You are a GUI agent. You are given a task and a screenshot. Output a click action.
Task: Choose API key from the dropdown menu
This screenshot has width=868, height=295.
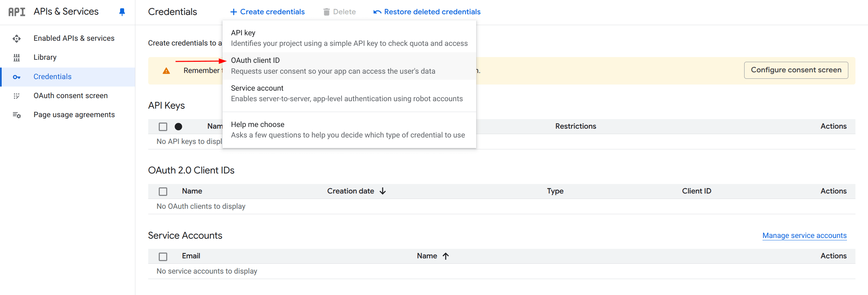pos(349,38)
